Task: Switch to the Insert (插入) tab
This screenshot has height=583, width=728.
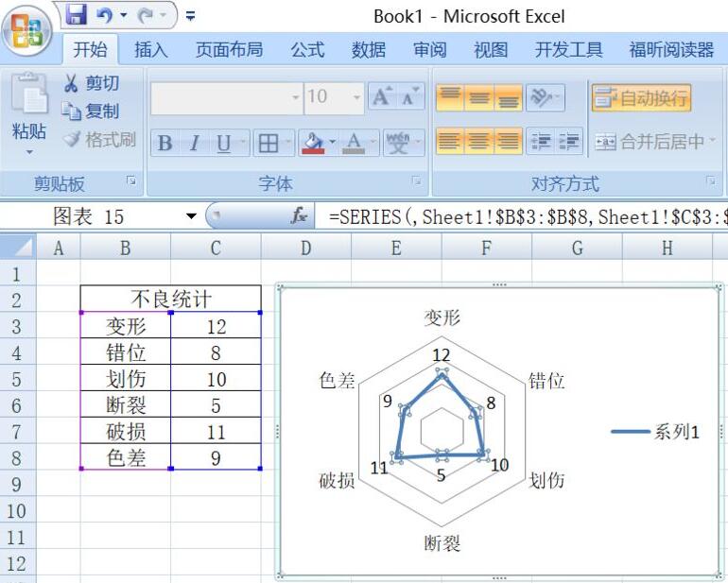Action: click(151, 50)
